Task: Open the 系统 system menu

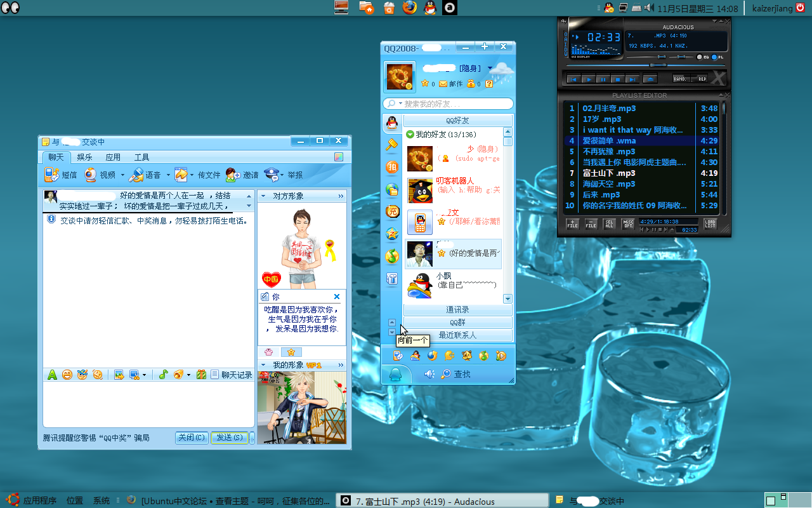Action: coord(101,500)
